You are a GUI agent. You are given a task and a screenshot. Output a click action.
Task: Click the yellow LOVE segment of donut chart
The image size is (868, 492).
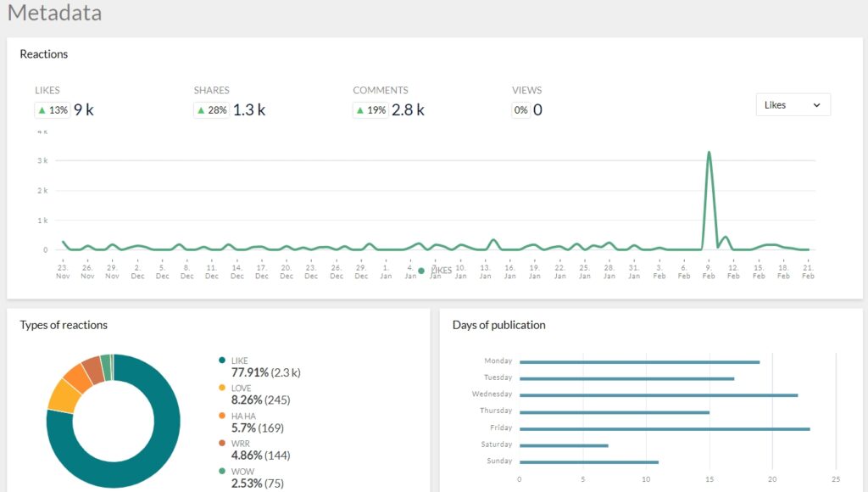pyautogui.click(x=64, y=395)
